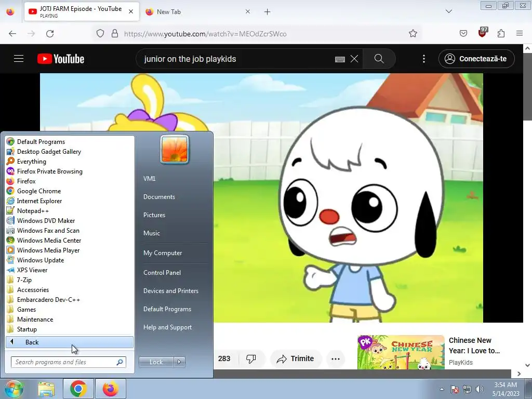Click the YouTube search magnifier button
This screenshot has width=532, height=399.
379,59
